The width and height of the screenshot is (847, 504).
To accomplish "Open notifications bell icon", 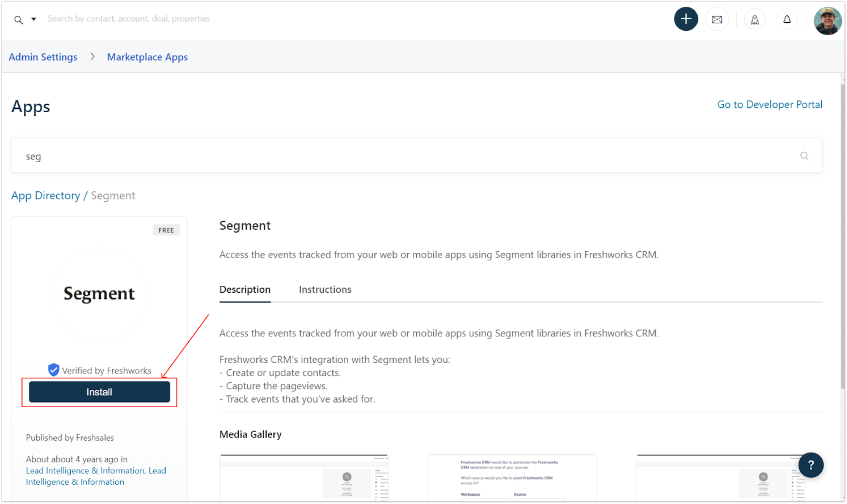I will [x=787, y=19].
